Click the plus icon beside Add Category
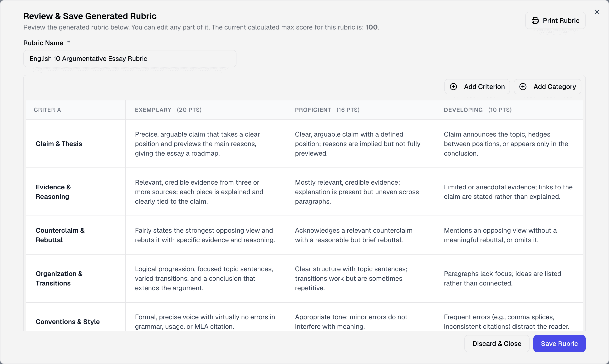The width and height of the screenshot is (609, 364). tap(523, 87)
